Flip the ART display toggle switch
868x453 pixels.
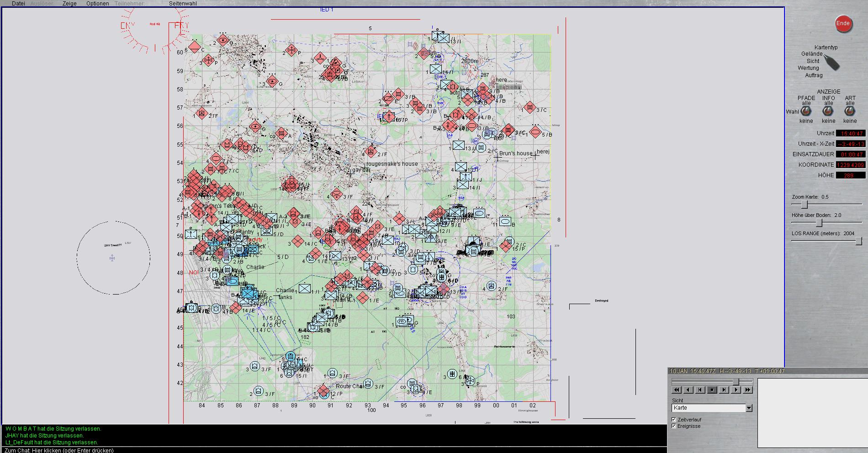point(850,111)
